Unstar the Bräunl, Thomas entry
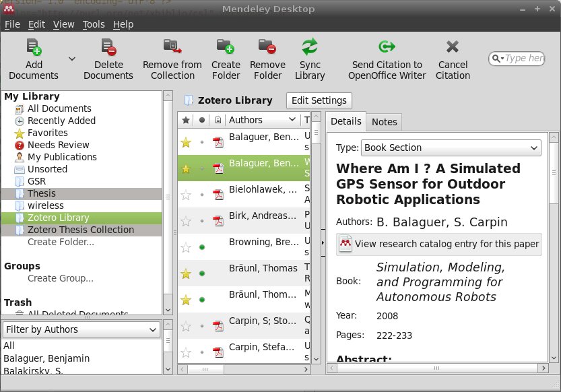 coord(186,274)
